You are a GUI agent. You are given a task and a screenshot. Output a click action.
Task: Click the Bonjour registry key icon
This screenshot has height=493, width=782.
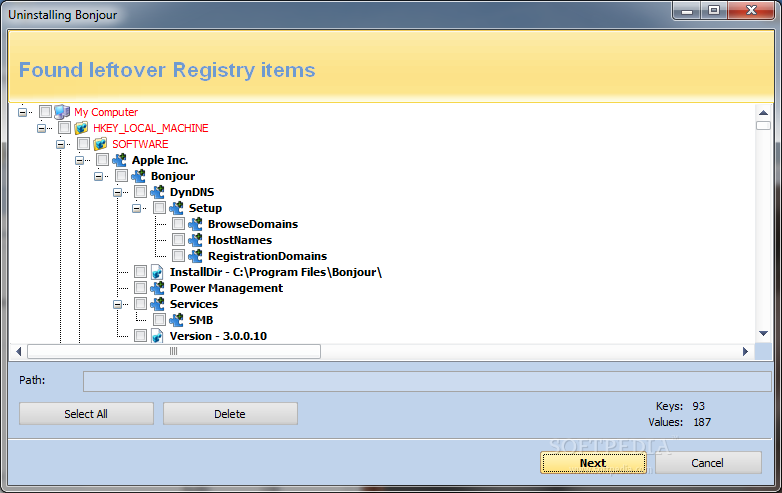tap(138, 176)
